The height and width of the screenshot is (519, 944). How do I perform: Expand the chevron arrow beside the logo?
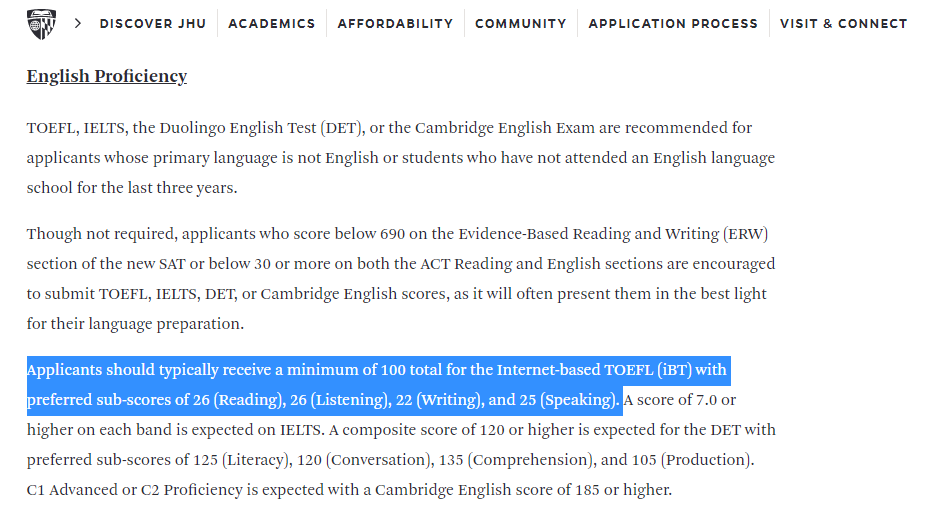point(78,23)
